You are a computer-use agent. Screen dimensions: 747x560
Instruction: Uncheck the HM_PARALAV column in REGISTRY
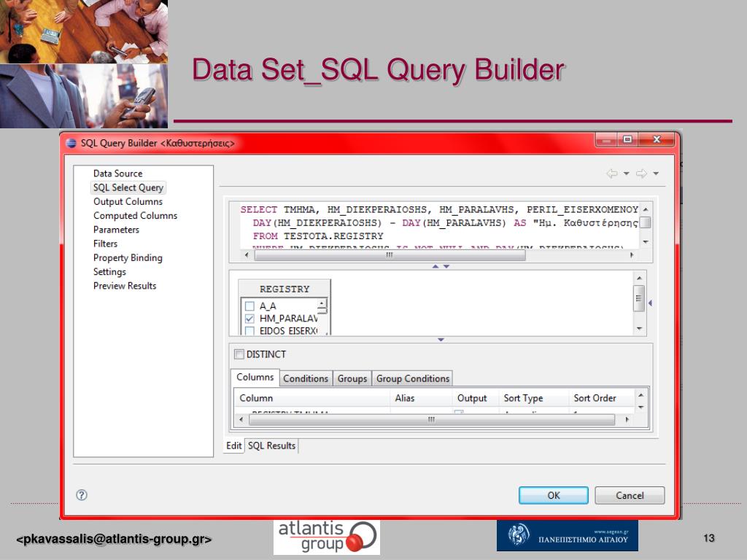pos(249,319)
